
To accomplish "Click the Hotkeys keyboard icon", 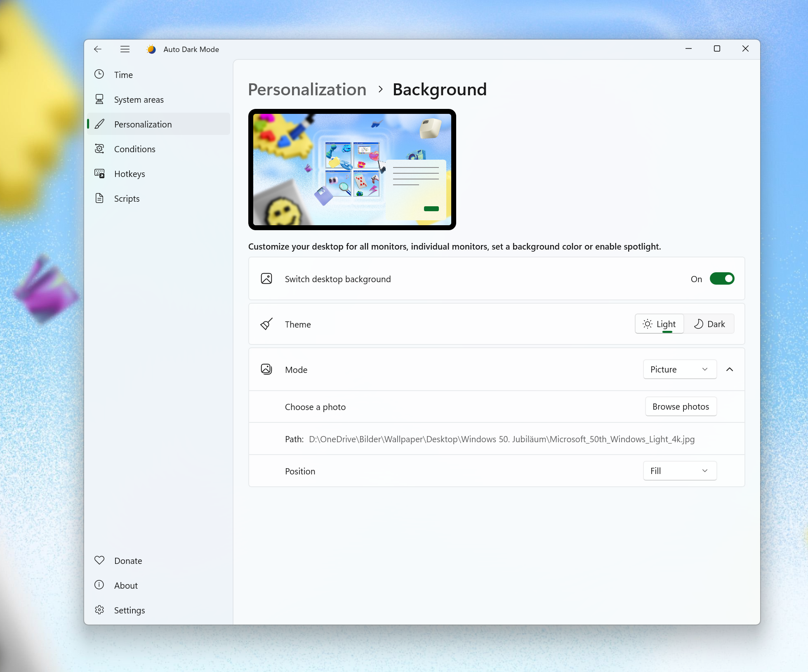I will pos(99,173).
